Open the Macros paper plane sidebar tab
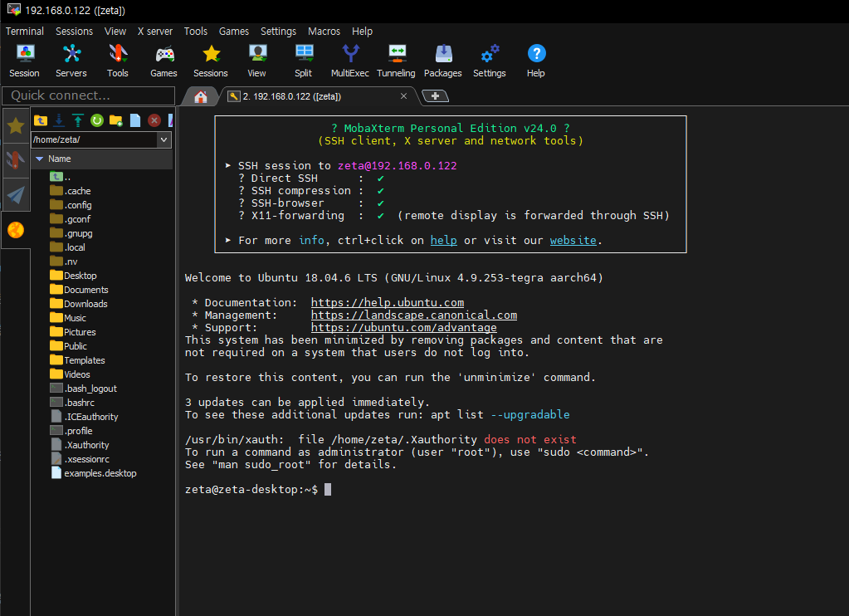This screenshot has height=616, width=849. point(16,195)
